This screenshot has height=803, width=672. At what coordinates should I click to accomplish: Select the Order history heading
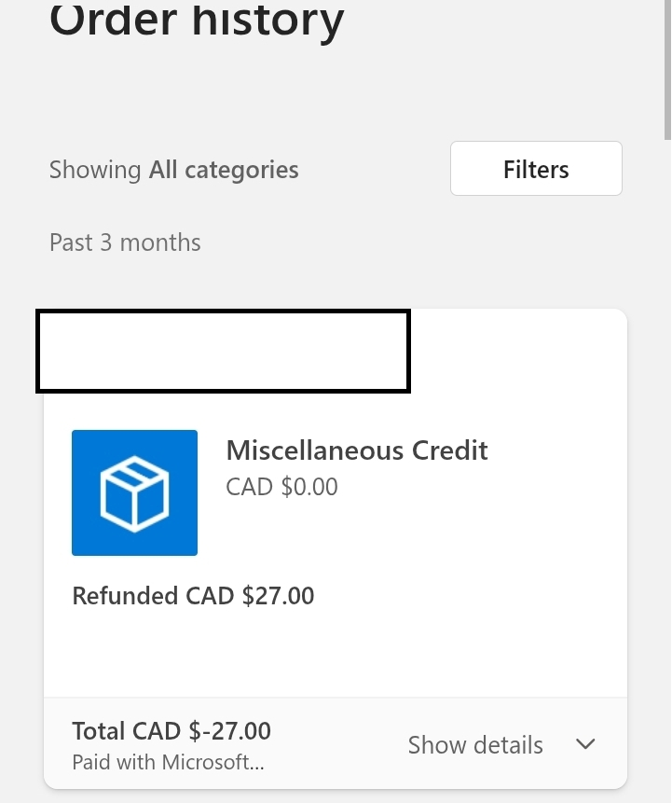coord(197,20)
